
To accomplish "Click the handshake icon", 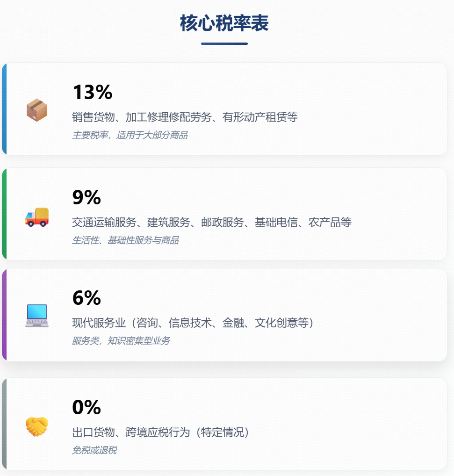I will click(x=36, y=426).
